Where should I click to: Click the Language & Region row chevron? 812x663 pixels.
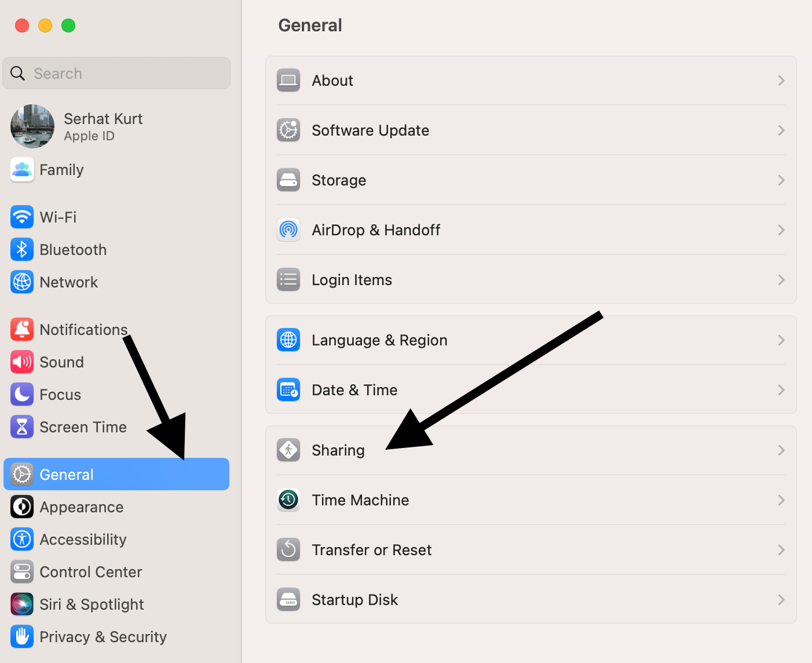tap(781, 340)
